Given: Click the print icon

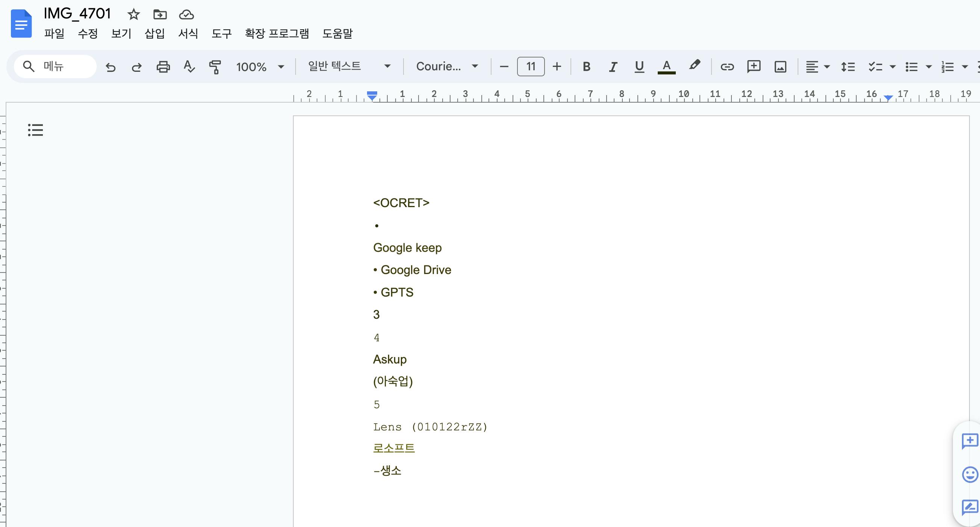Looking at the screenshot, I should click(x=163, y=67).
